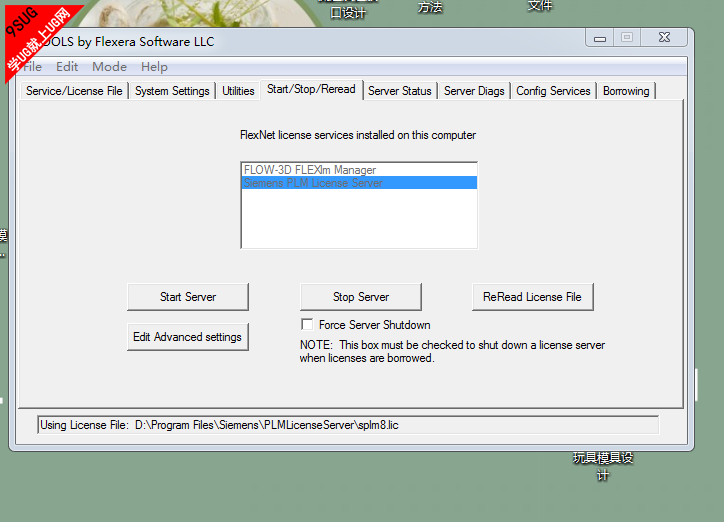Open Edit Advanced settings
This screenshot has width=724, height=522.
[x=188, y=337]
